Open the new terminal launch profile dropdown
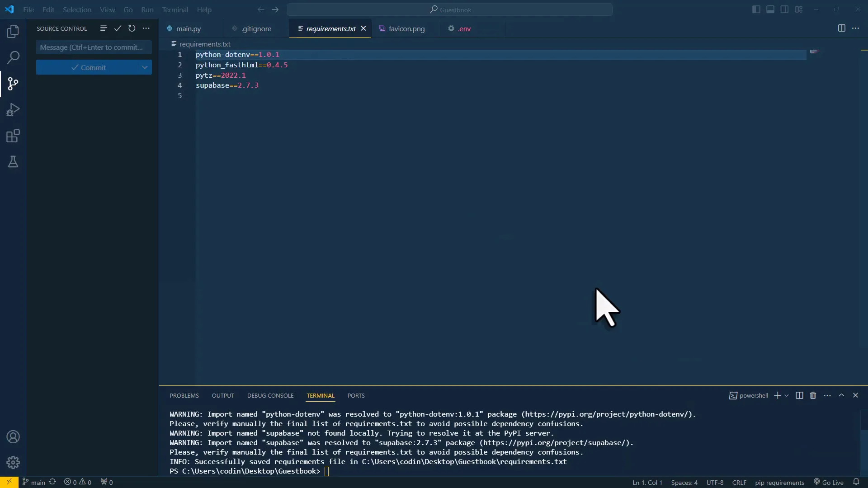Image resolution: width=868 pixels, height=488 pixels. tap(787, 395)
